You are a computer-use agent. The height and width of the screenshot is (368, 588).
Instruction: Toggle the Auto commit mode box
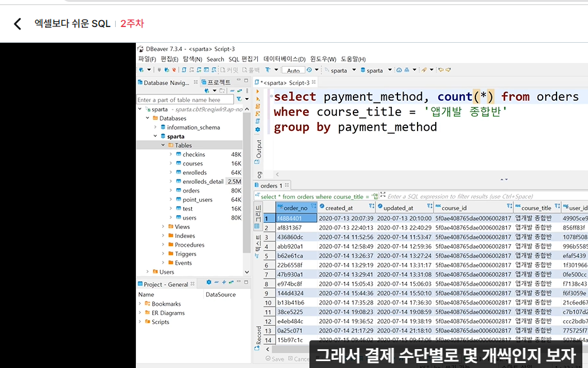tap(293, 70)
